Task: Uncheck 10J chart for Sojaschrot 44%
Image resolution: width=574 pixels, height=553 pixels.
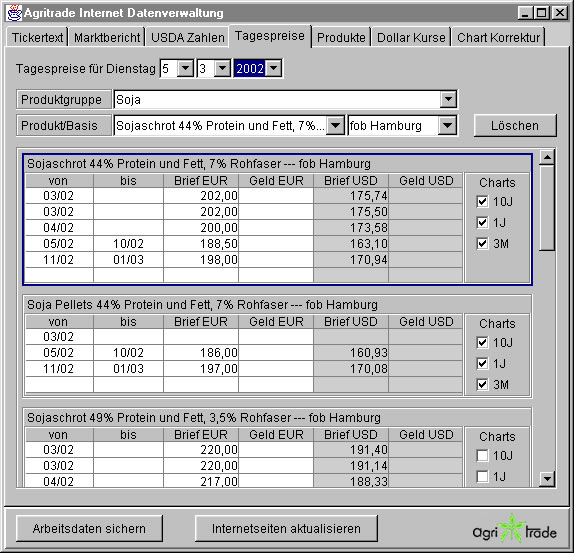Action: [x=482, y=201]
